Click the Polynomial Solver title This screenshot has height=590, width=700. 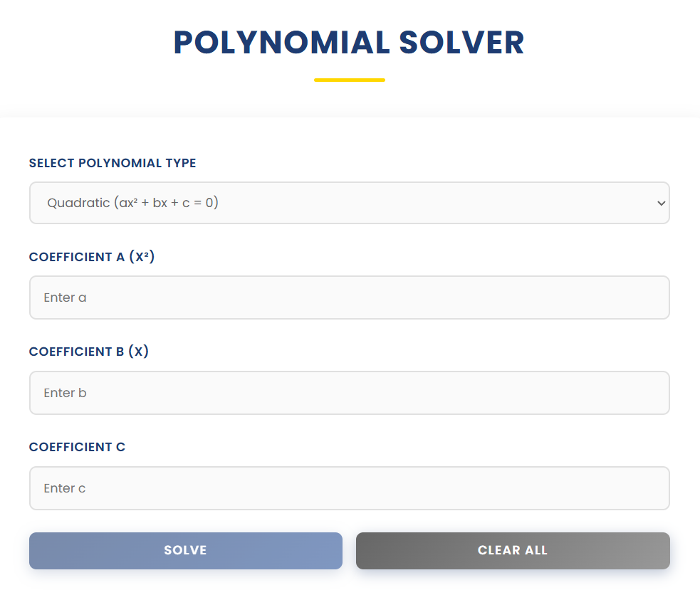click(349, 43)
